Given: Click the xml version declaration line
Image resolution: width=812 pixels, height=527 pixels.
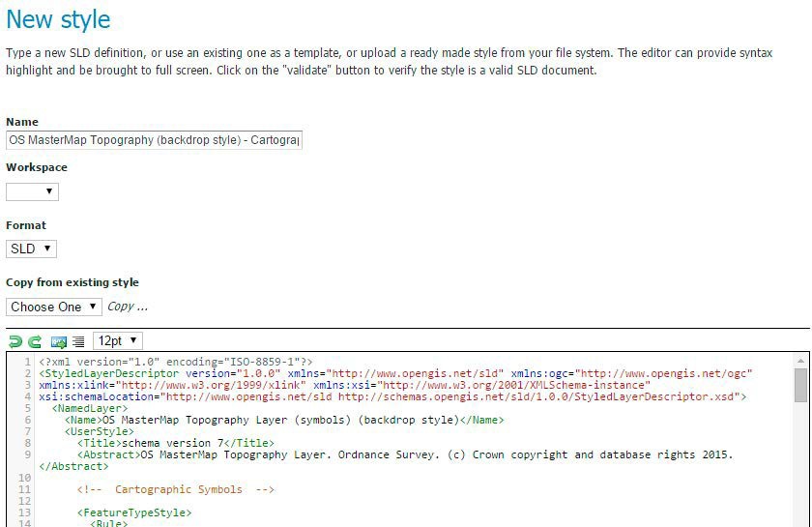Looking at the screenshot, I should (x=176, y=362).
